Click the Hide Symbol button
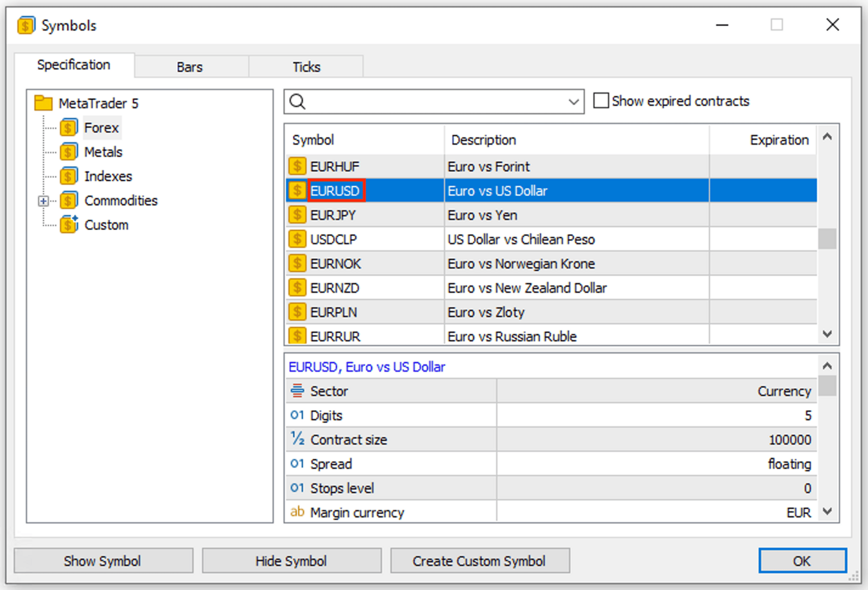 tap(292, 561)
